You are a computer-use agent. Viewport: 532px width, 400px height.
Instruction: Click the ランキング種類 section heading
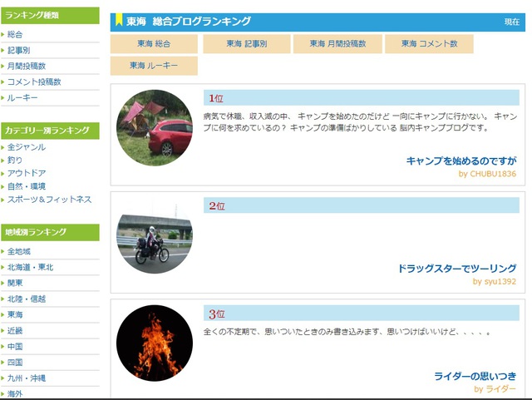pyautogui.click(x=50, y=15)
